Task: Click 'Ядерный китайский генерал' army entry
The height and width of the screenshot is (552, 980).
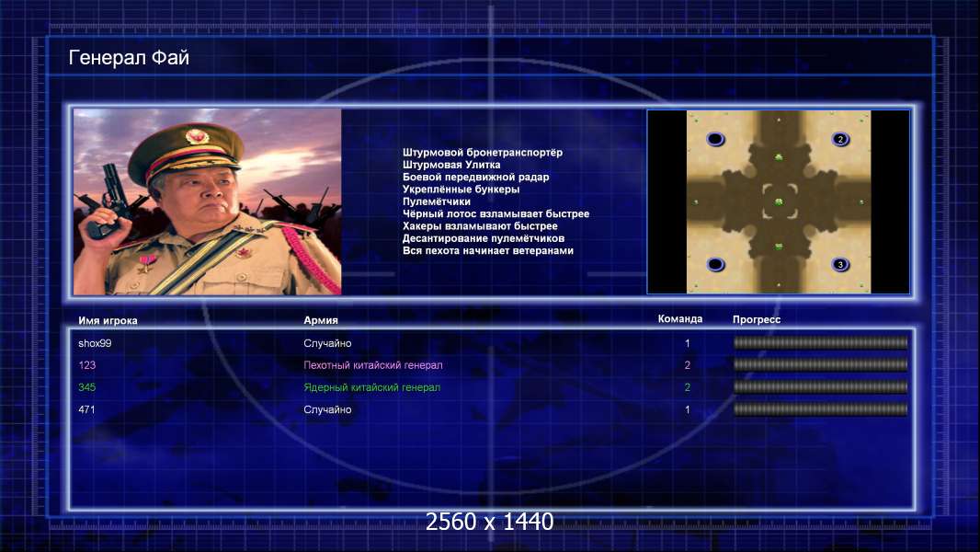Action: click(372, 387)
